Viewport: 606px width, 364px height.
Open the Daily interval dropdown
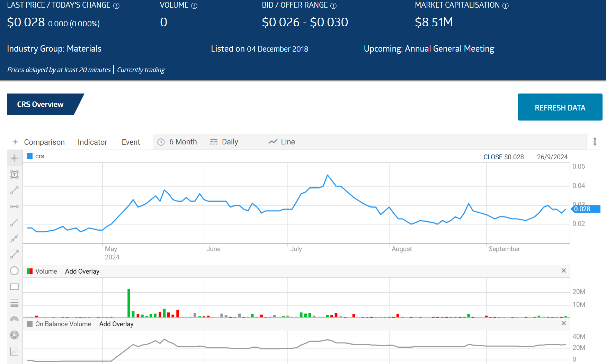[x=224, y=142]
